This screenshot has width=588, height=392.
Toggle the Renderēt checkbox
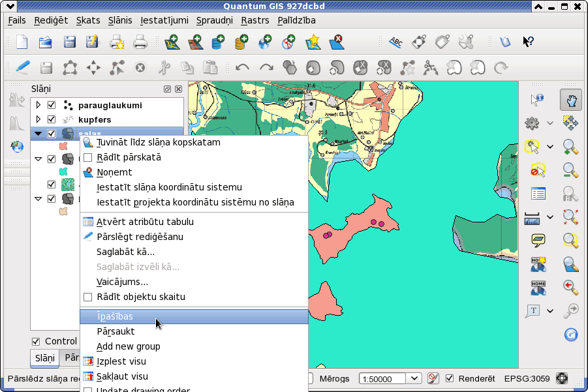coord(449,378)
